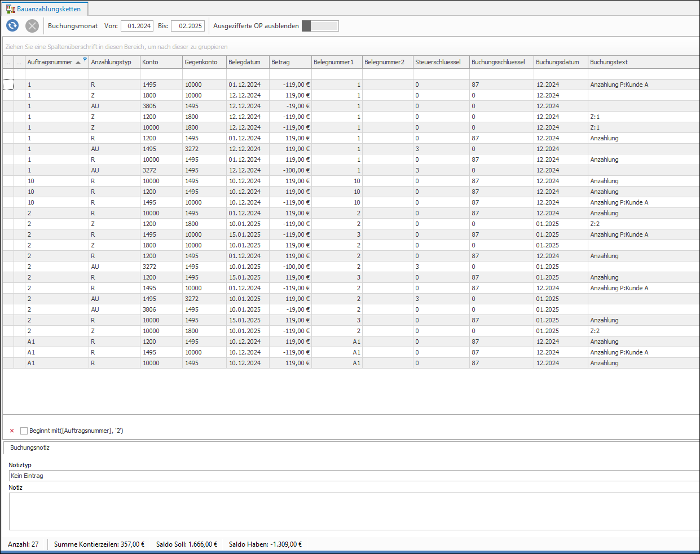Click Gegenkonto '3272' dated 12.12.2024
Viewport: 700px width, 554px height.
click(x=192, y=149)
